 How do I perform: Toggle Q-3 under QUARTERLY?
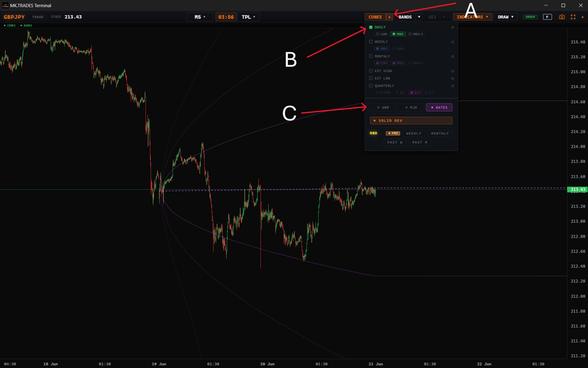[x=430, y=93]
